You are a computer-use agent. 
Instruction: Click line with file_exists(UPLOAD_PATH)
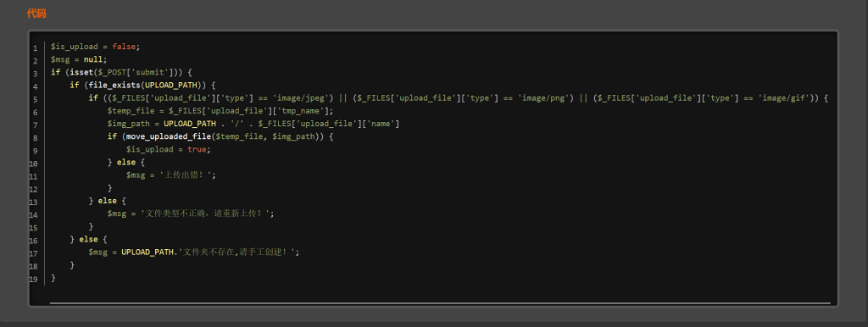pos(142,86)
